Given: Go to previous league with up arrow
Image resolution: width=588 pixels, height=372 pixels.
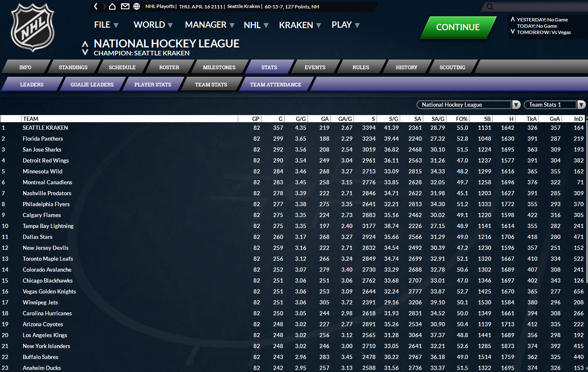Looking at the screenshot, I should pos(85,44).
